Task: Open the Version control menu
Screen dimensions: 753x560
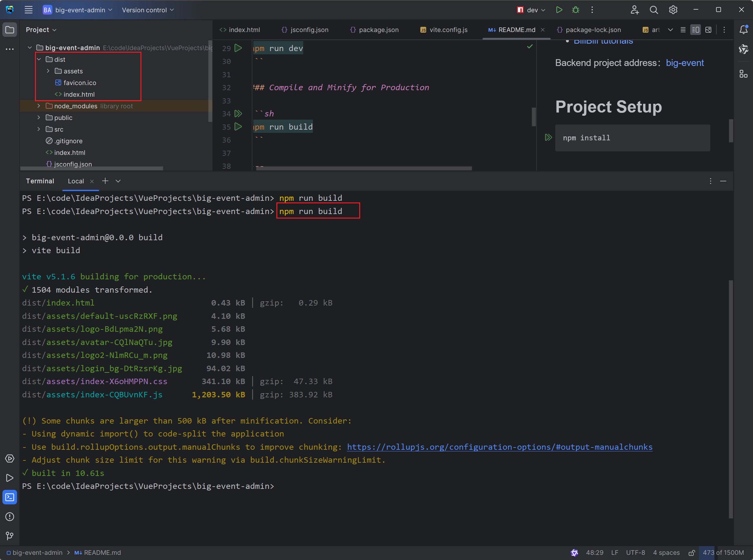Action: [148, 10]
